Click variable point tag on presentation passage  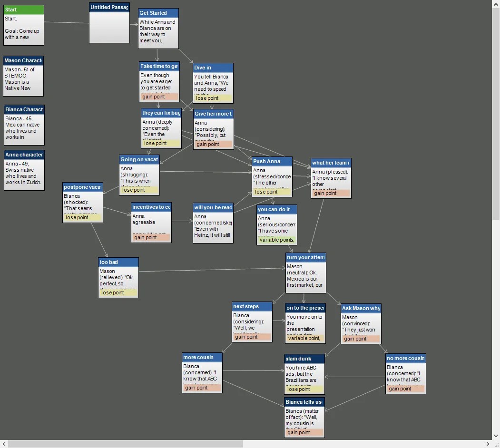coord(305,338)
